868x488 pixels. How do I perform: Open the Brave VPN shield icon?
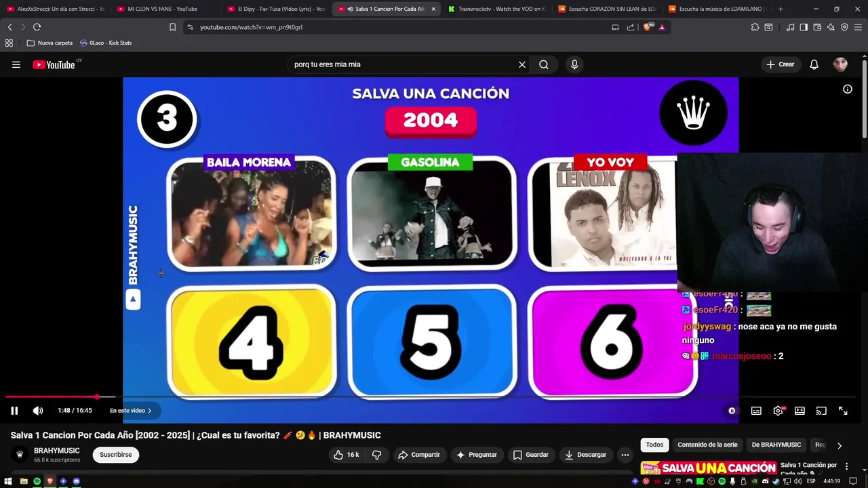click(844, 27)
